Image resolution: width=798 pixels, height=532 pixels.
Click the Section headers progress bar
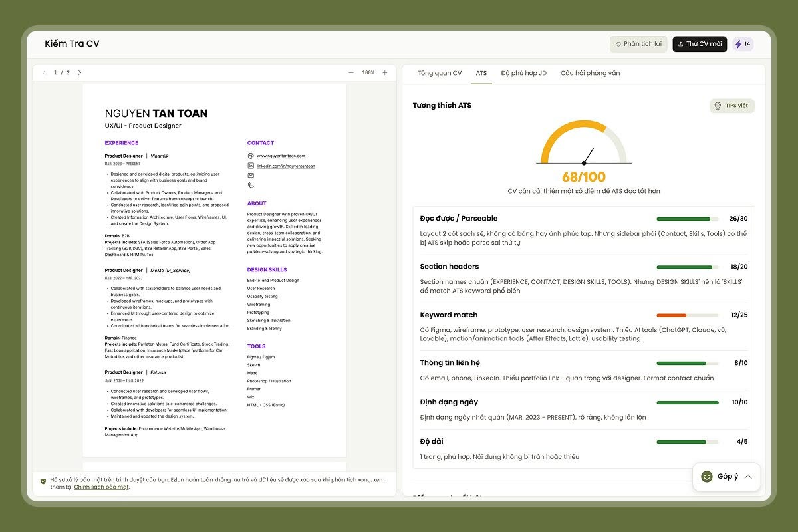coord(688,267)
